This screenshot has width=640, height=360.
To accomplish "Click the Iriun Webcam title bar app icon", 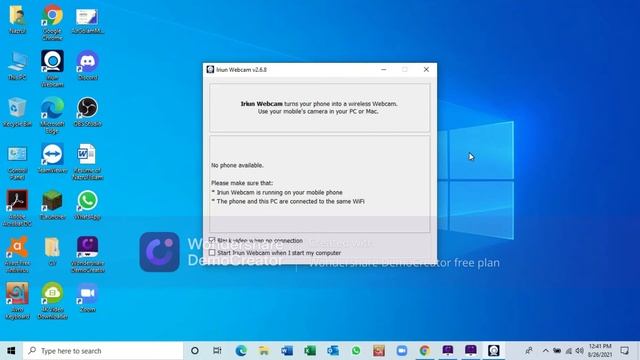I will click(210, 69).
